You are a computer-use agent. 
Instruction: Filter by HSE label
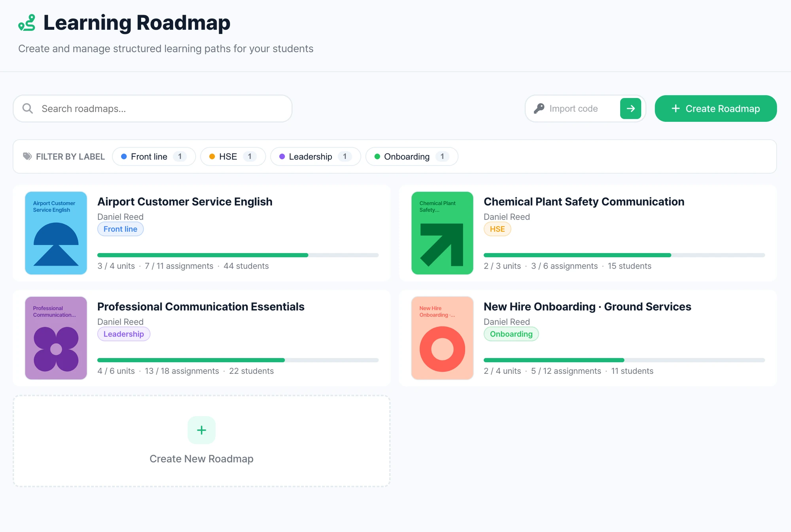tap(233, 157)
